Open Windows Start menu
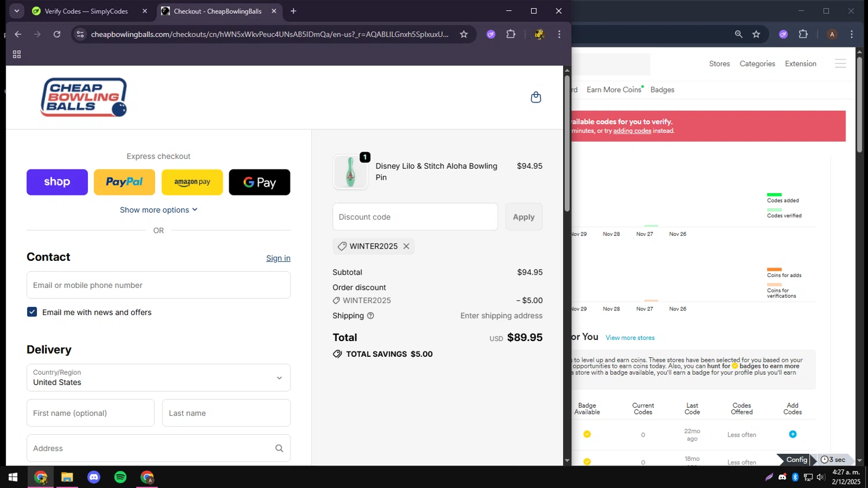Viewport: 868px width, 488px height. tap(13, 477)
